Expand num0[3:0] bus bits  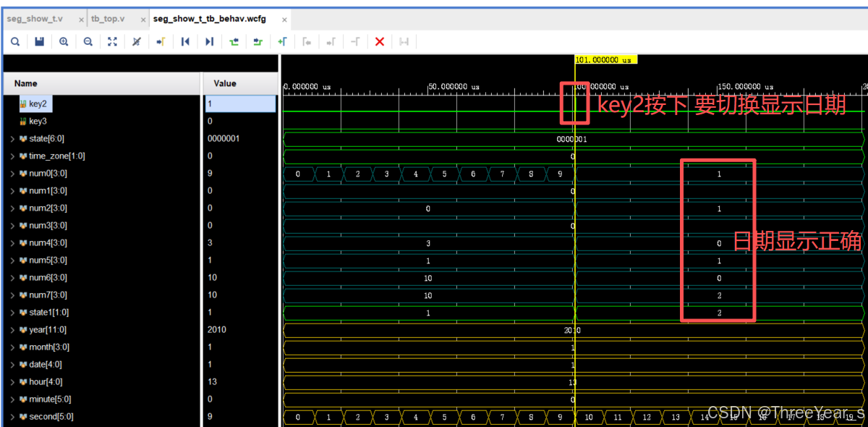(12, 173)
